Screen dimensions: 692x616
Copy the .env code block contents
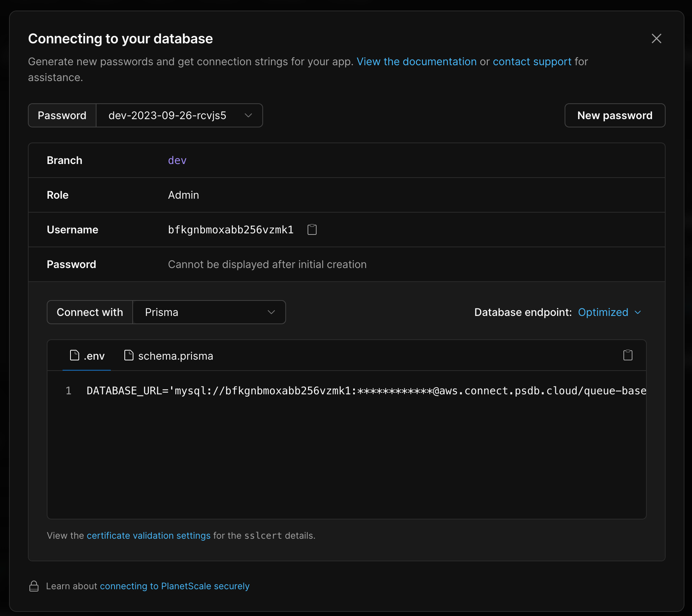coord(628,355)
